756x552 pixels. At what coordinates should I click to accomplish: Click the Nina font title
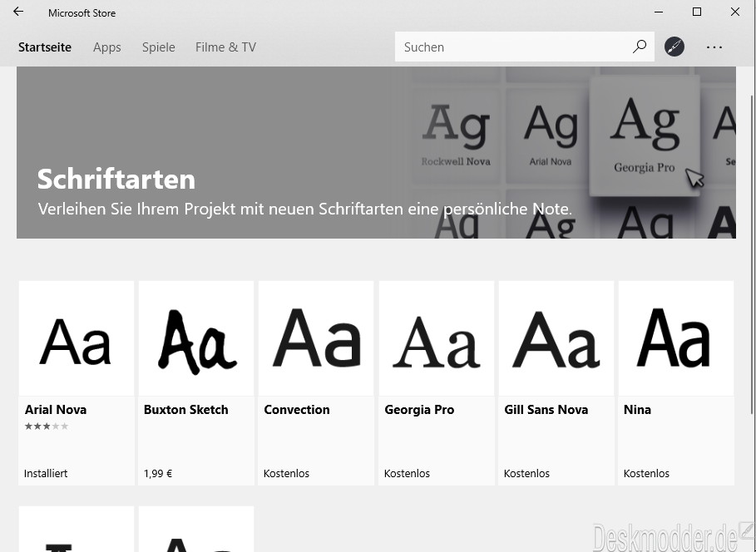[637, 410]
